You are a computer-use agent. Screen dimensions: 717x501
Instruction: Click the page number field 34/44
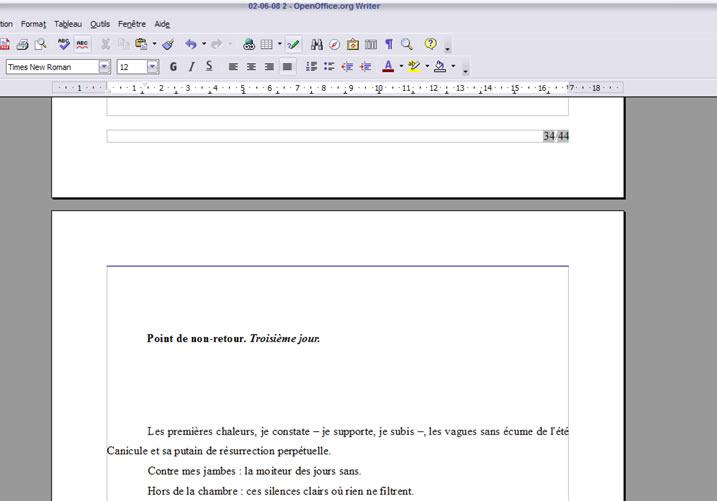(556, 136)
